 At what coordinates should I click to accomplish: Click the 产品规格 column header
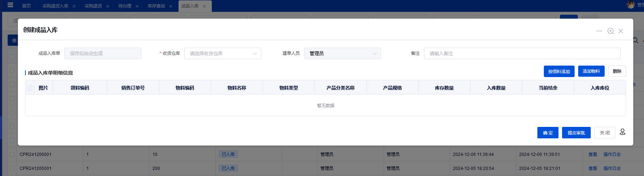(392, 88)
